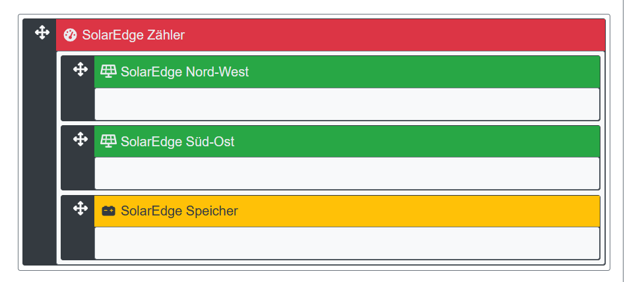Click blank space in the green Süd-Ost header
This screenshot has width=644, height=282.
click(x=422, y=142)
